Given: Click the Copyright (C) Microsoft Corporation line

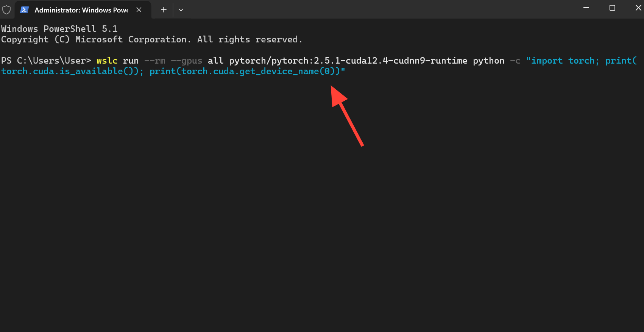Looking at the screenshot, I should point(151,39).
